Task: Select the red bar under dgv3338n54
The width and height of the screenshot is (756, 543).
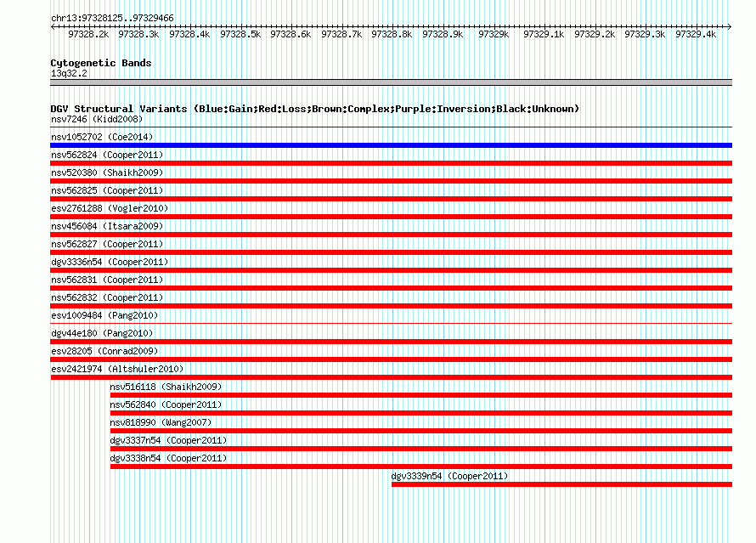Action: (421, 467)
